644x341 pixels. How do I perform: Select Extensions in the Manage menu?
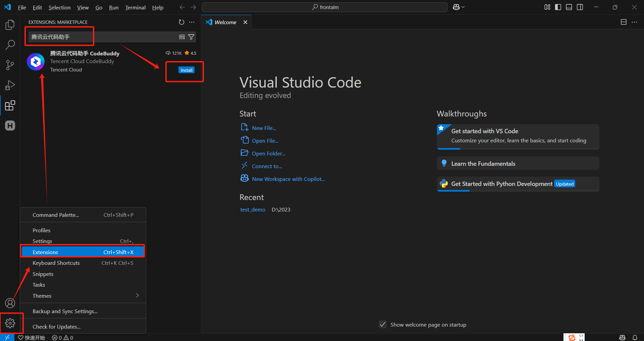click(x=83, y=252)
